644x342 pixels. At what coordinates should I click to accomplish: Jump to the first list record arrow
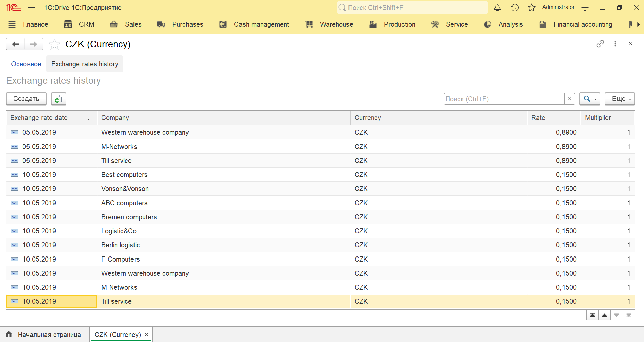pos(593,315)
